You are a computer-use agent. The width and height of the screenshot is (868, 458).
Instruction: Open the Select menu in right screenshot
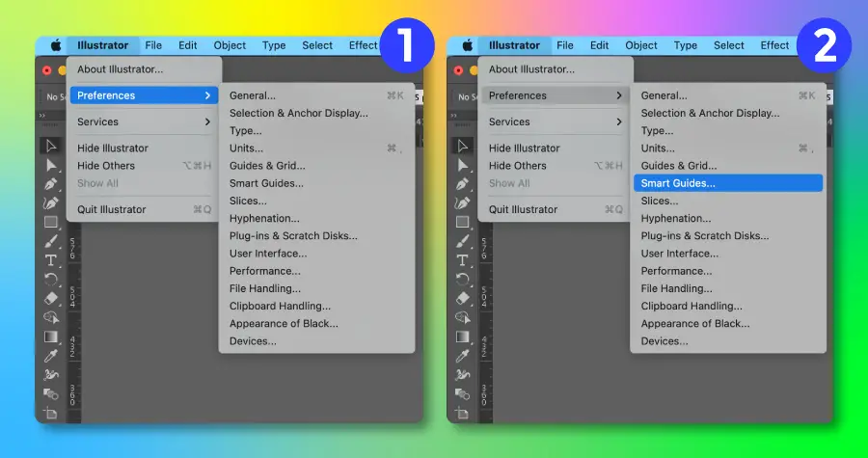click(728, 45)
